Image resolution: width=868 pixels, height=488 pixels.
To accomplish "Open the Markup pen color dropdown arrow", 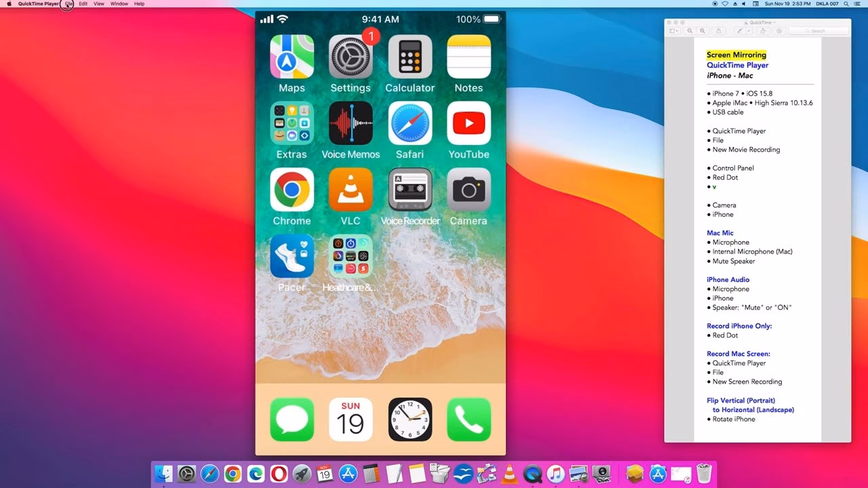I will pos(749,30).
